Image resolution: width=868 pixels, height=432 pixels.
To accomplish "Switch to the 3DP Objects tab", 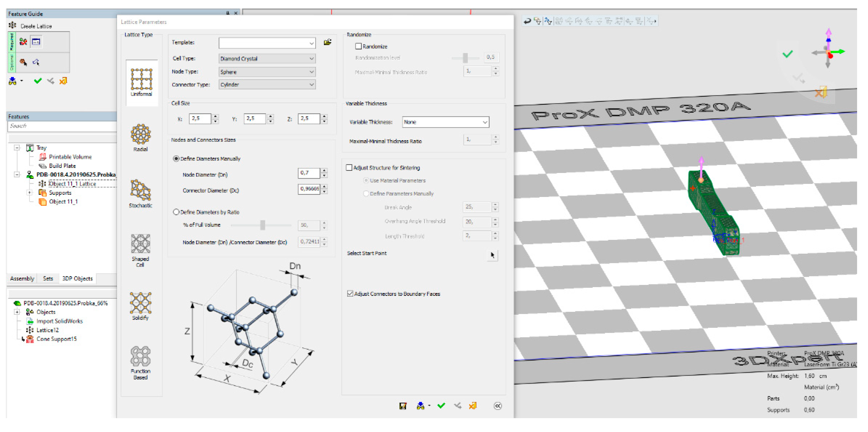I will coord(77,278).
